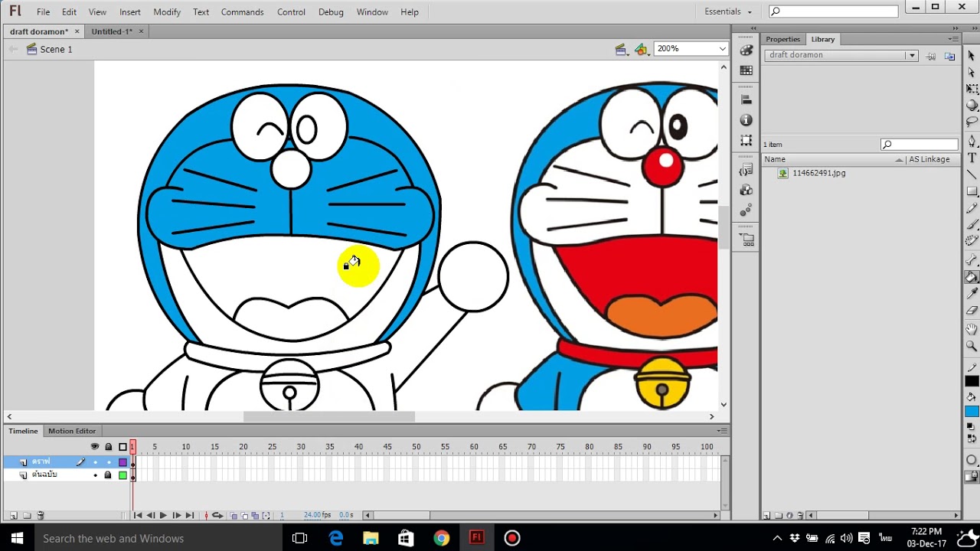Screen dimensions: 980x551
Task: Open the Edit Symbols dropdown
Action: (x=642, y=50)
